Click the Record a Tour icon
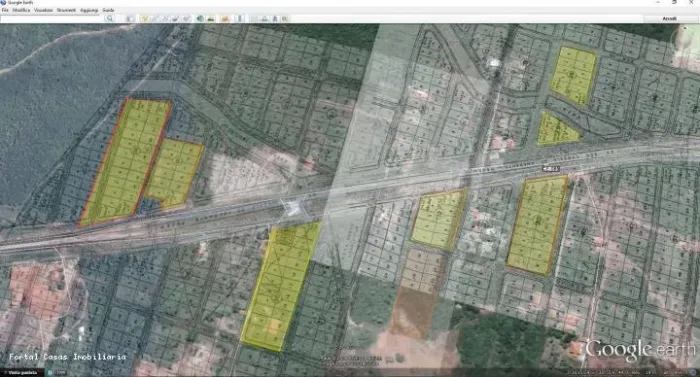The height and width of the screenshot is (377, 700). pos(186,18)
